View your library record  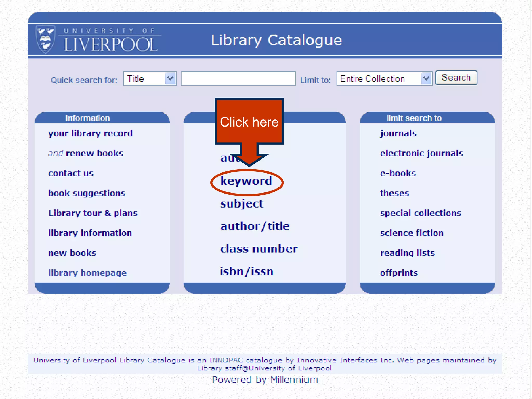coord(90,134)
